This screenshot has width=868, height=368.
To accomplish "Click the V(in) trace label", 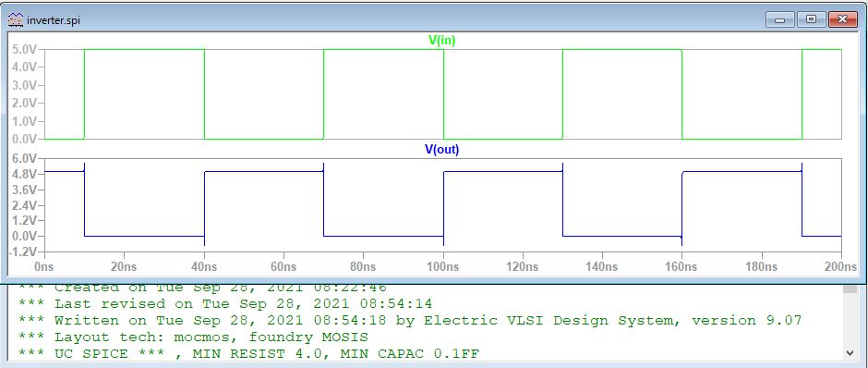I will click(x=441, y=40).
